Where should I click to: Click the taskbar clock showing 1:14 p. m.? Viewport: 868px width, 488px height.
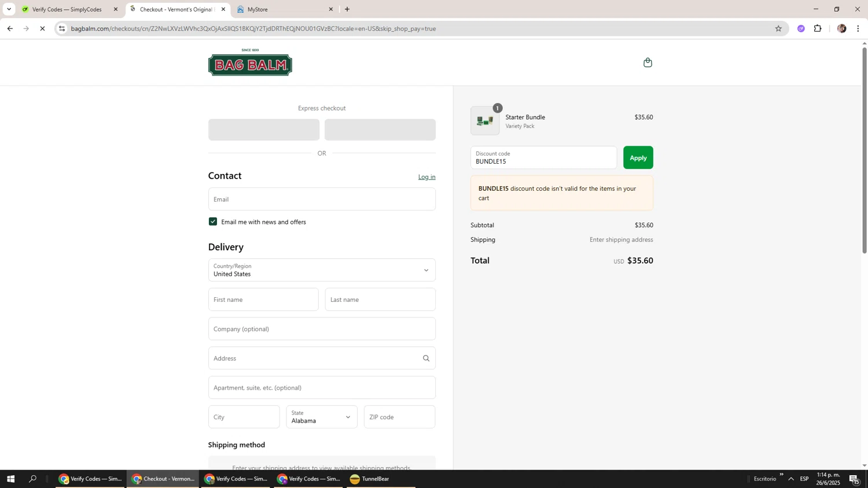click(x=828, y=479)
